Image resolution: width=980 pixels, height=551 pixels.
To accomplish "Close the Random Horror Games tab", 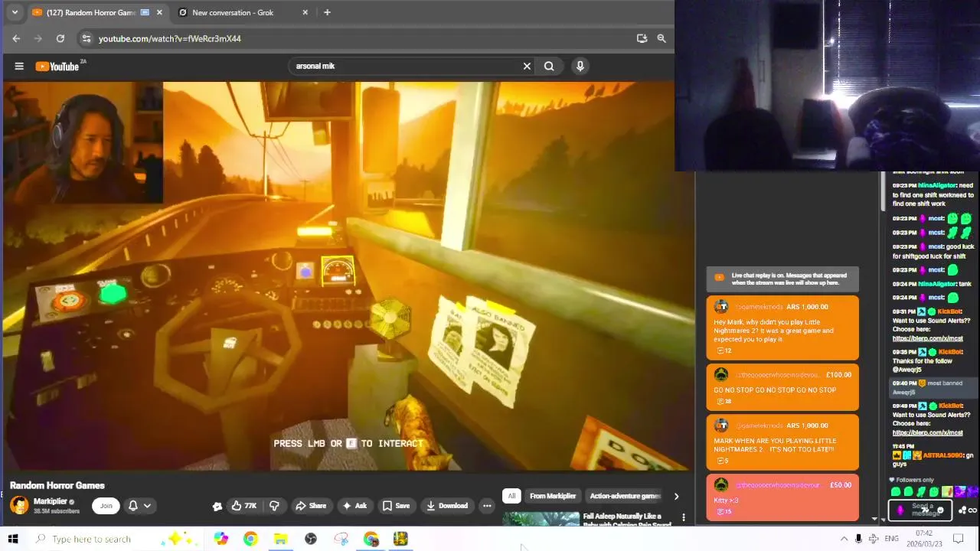I will [x=159, y=12].
